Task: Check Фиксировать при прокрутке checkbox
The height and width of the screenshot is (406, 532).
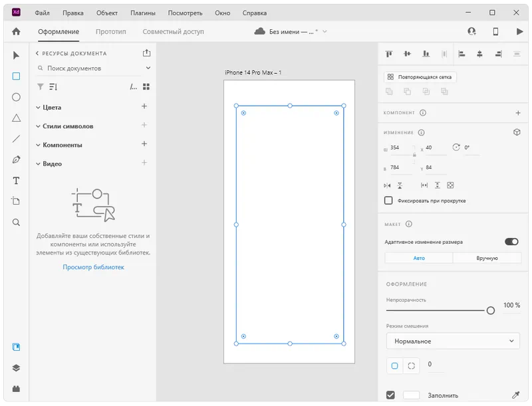Action: pos(388,200)
